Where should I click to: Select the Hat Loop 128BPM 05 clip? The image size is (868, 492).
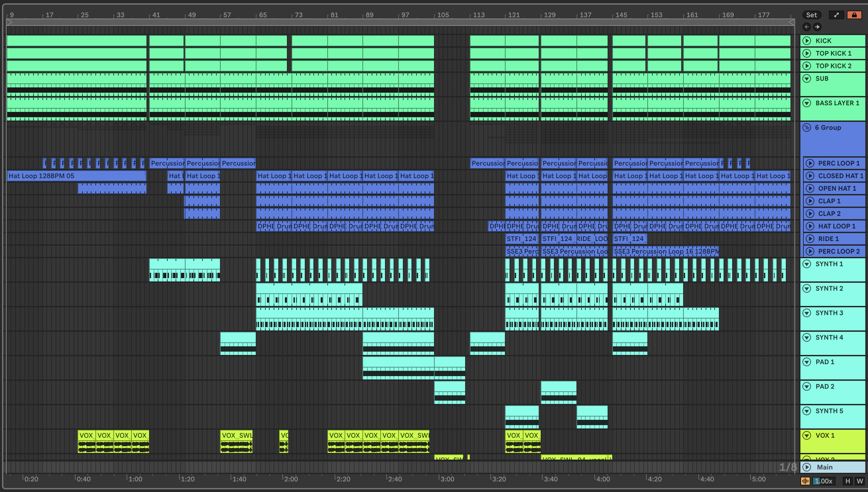76,176
